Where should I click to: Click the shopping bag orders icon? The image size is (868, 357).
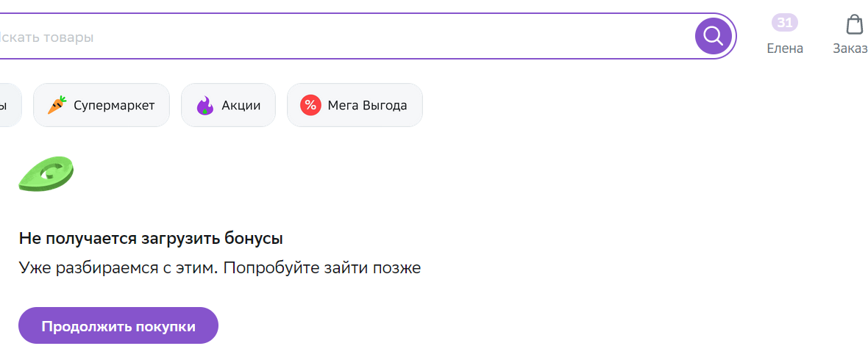[x=855, y=25]
